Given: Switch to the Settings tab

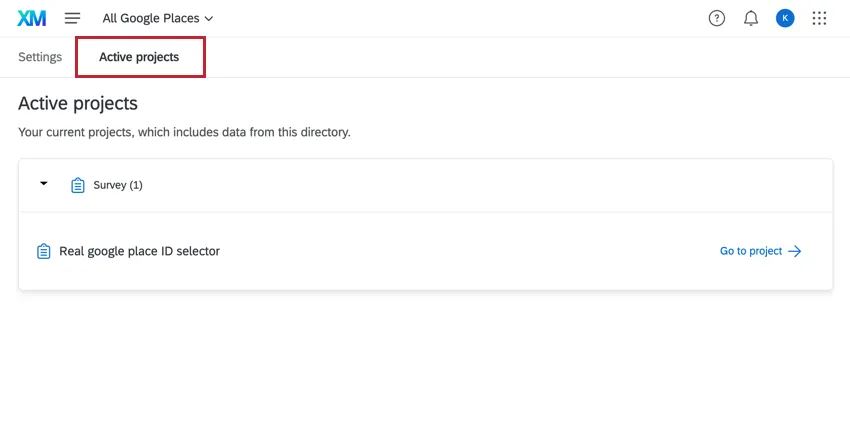Looking at the screenshot, I should pos(40,57).
